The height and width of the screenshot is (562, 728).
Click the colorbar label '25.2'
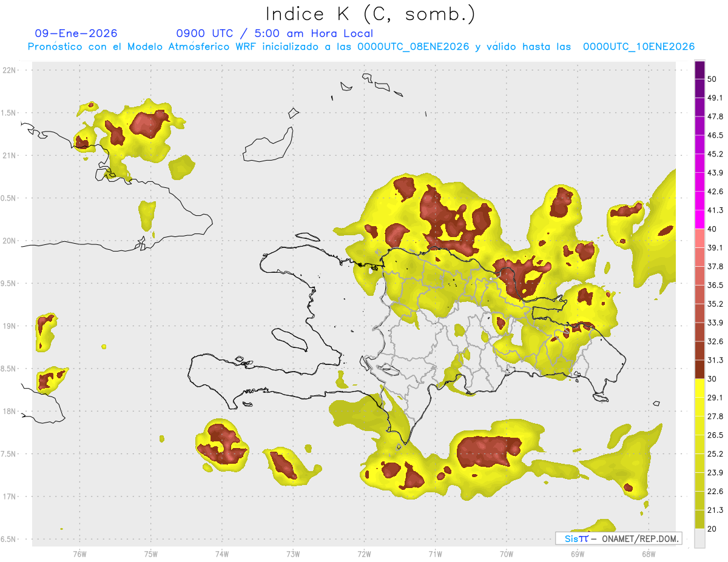tap(715, 454)
